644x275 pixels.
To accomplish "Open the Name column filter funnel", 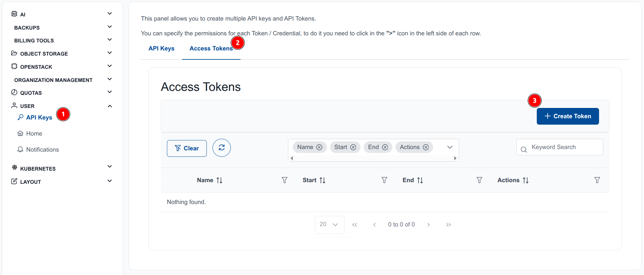I will pos(284,180).
